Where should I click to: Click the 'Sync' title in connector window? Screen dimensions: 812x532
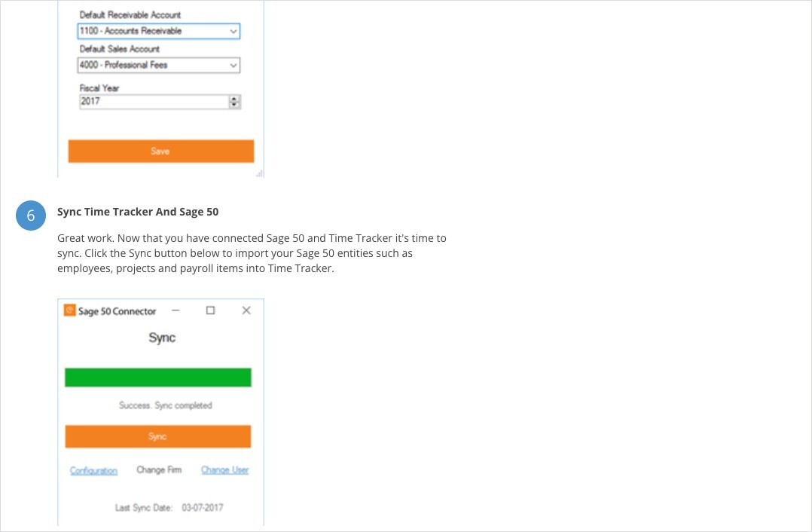(162, 338)
